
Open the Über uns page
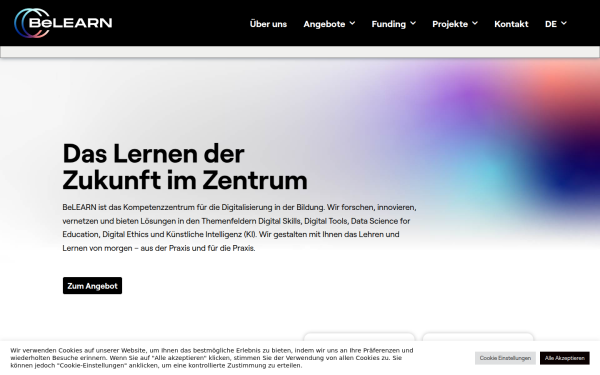coord(268,24)
